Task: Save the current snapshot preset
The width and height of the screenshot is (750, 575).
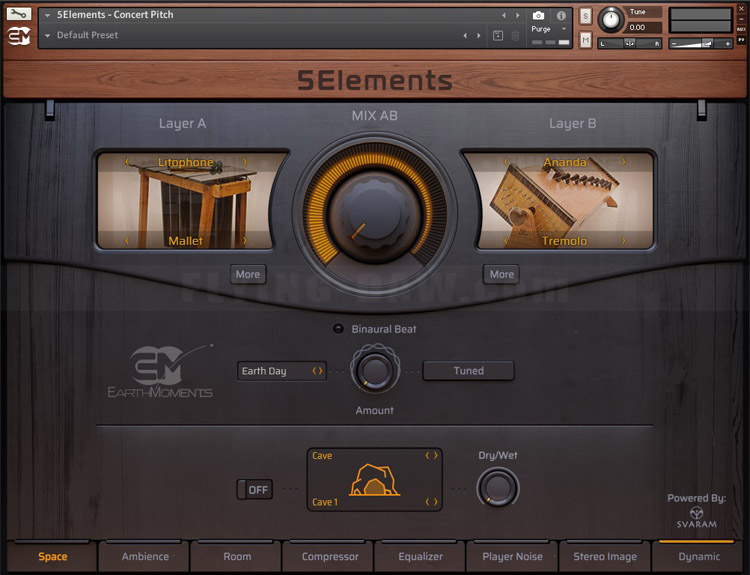Action: pos(497,35)
